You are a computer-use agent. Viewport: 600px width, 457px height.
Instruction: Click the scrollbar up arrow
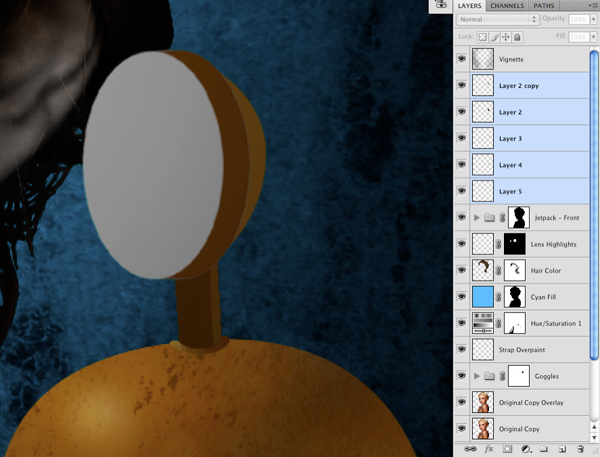[594, 427]
